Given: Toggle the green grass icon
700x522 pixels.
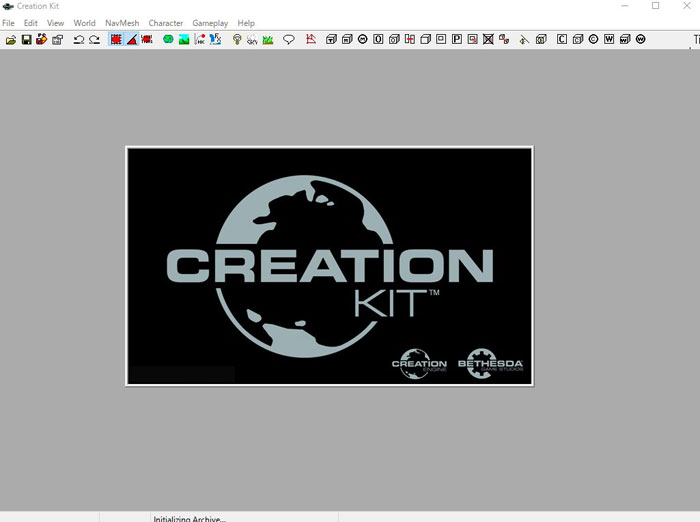Looking at the screenshot, I should pos(268,40).
